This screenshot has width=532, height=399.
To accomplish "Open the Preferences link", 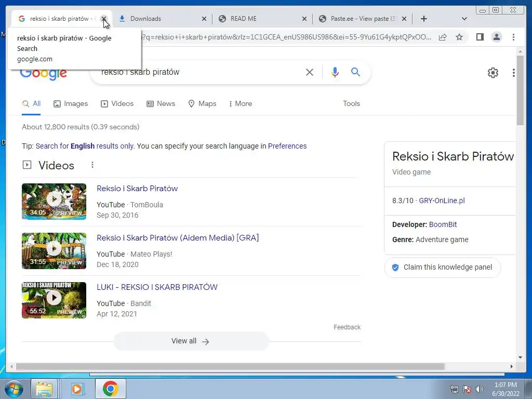I will pos(287,146).
